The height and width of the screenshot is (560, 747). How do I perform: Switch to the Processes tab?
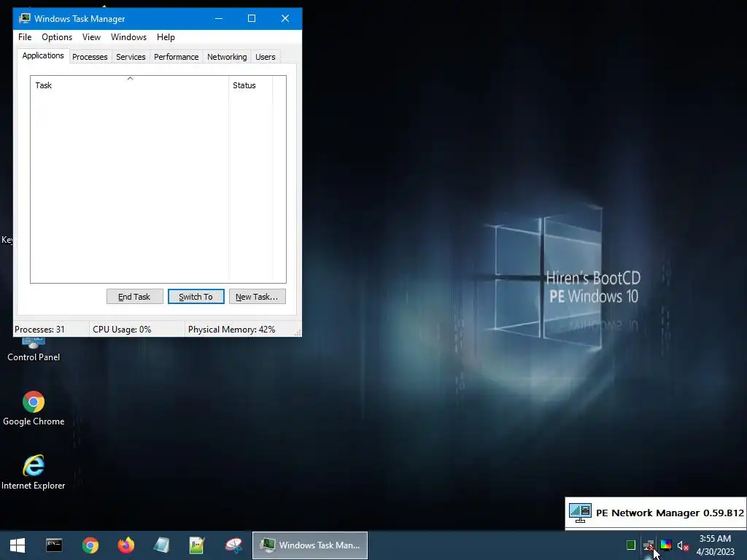[90, 57]
